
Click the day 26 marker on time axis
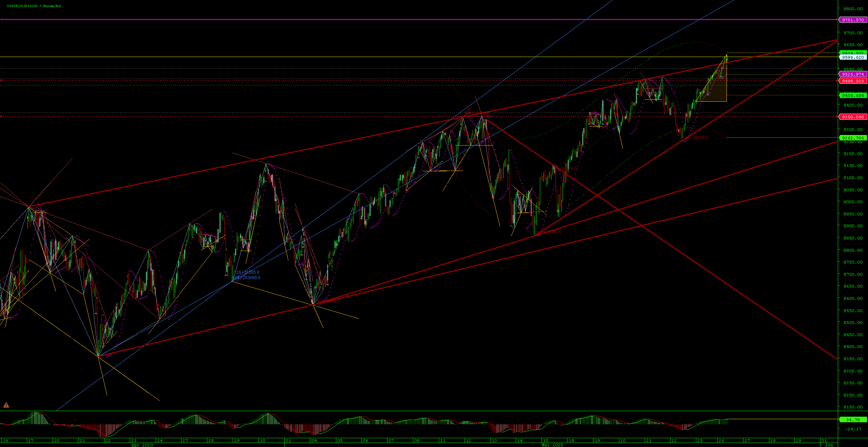[x=721, y=441]
